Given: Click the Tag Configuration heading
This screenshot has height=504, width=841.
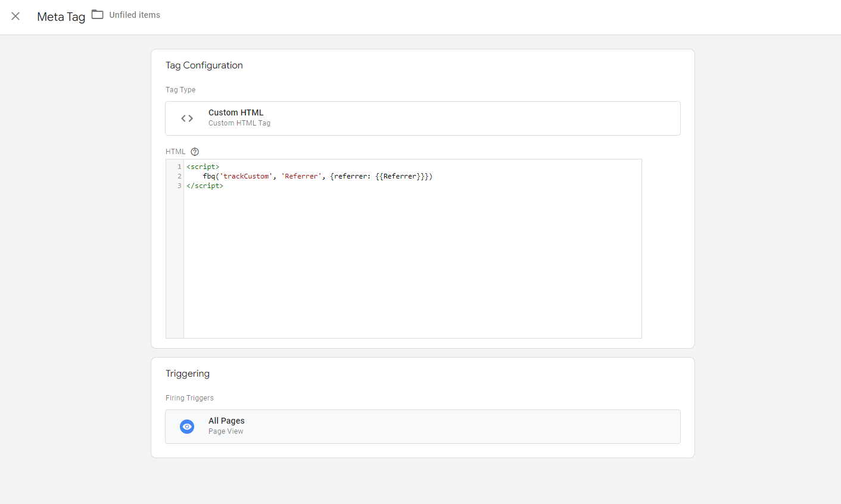Looking at the screenshot, I should [x=204, y=65].
